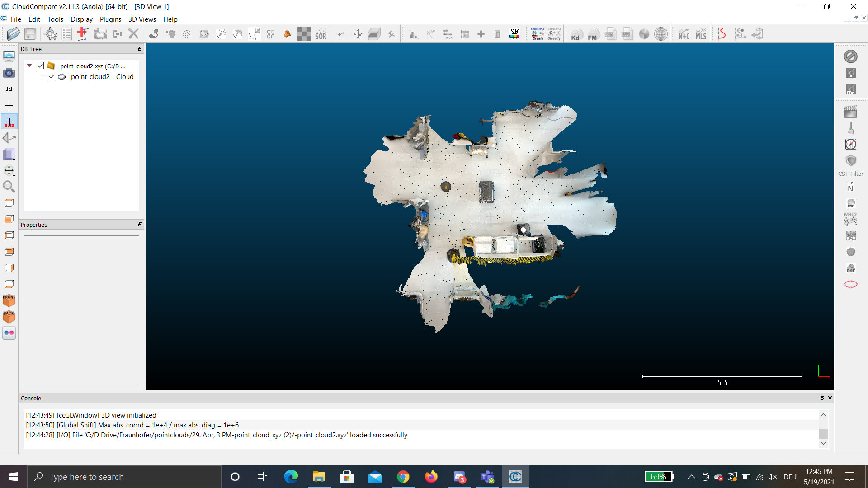Click the Back view cube icon
Image resolution: width=868 pixels, height=488 pixels.
(9, 316)
